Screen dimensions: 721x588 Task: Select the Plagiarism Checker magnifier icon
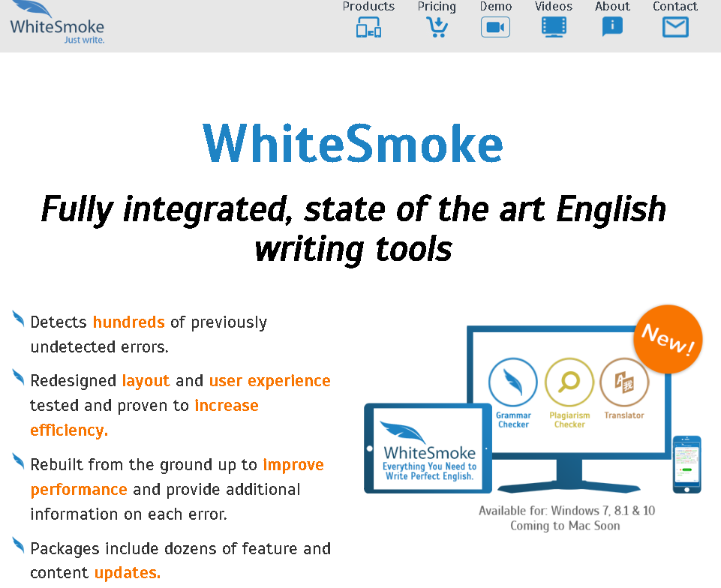click(x=569, y=382)
